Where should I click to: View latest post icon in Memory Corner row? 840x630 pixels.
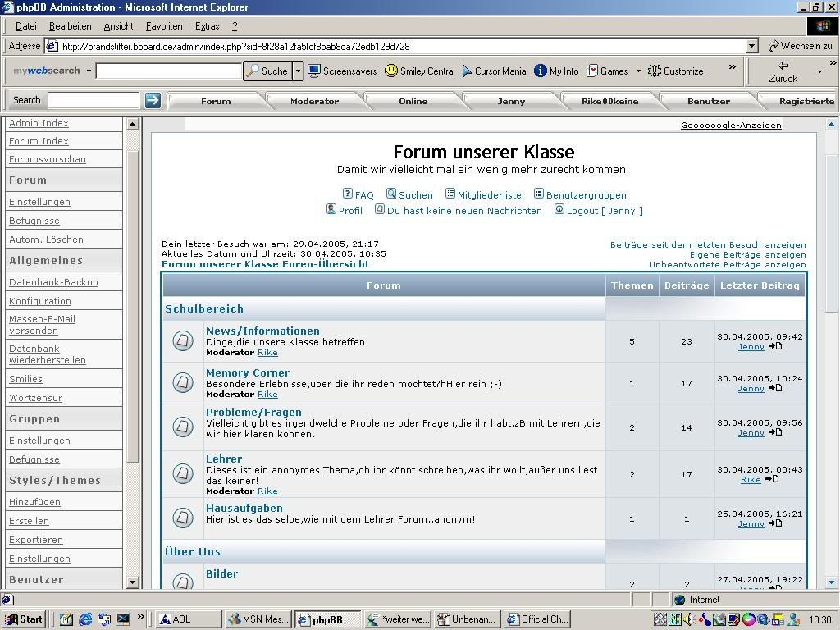coord(775,388)
